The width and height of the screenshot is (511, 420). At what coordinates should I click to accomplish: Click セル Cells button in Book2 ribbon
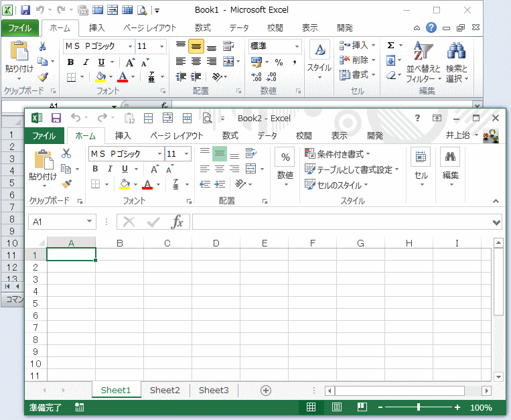click(x=421, y=167)
